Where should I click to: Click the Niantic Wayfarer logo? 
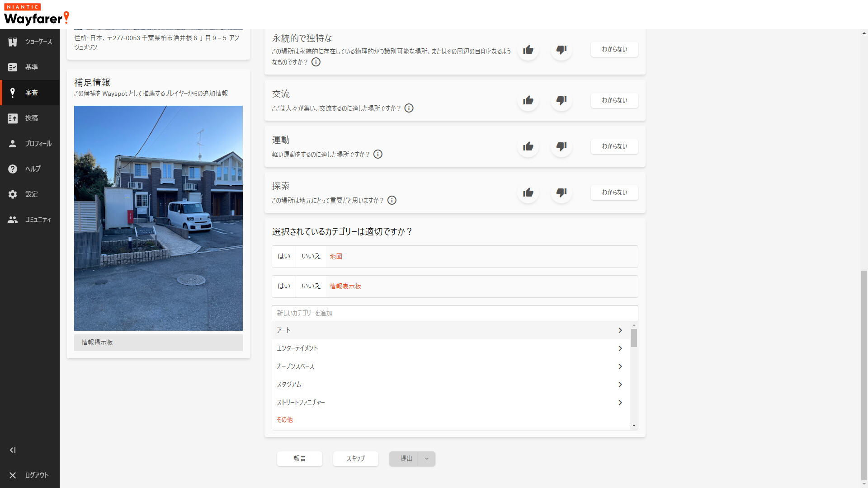tap(37, 14)
